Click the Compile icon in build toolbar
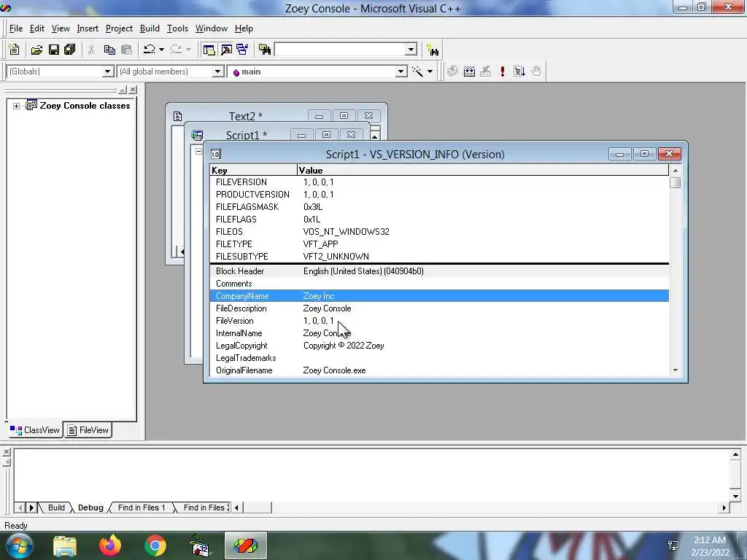 452,71
